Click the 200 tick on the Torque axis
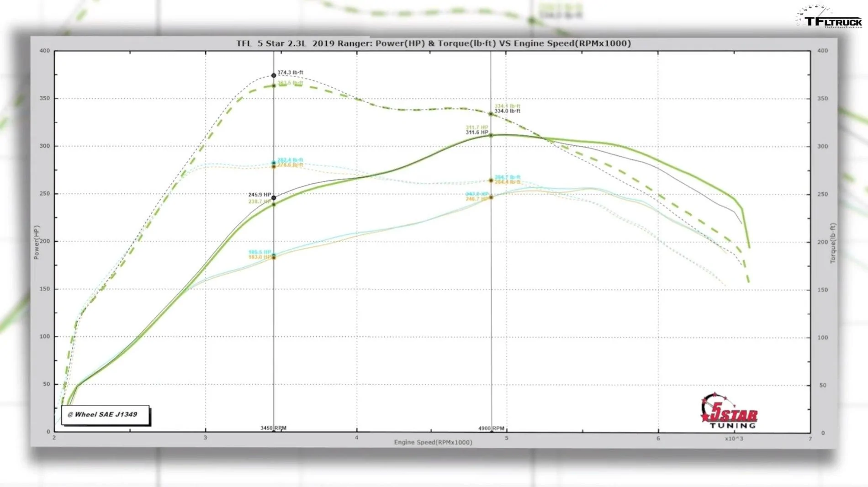 (x=822, y=242)
